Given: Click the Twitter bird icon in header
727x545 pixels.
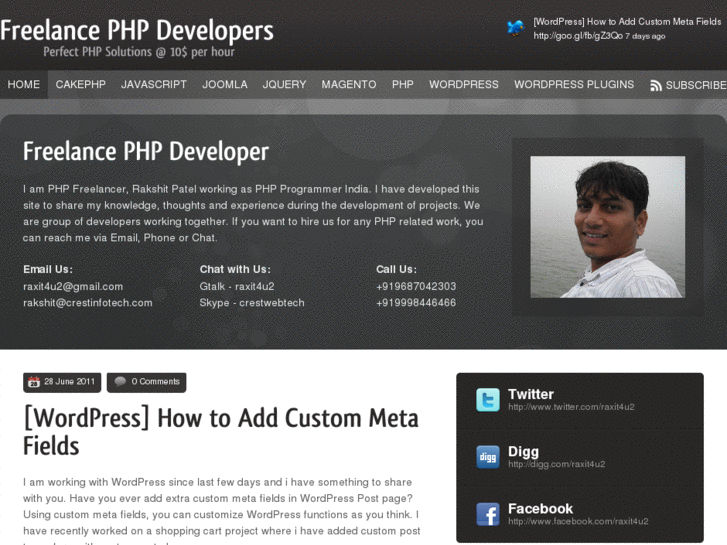Looking at the screenshot, I should 516,28.
